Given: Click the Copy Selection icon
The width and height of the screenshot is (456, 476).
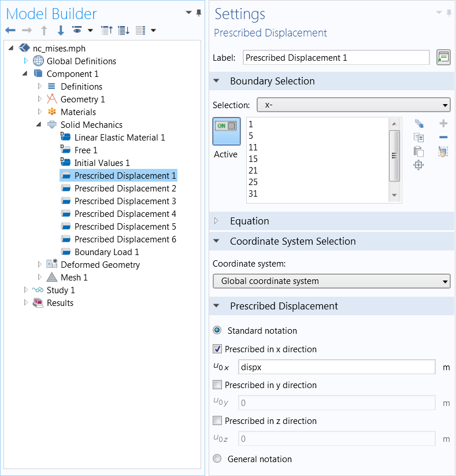Looking at the screenshot, I should pyautogui.click(x=418, y=138).
